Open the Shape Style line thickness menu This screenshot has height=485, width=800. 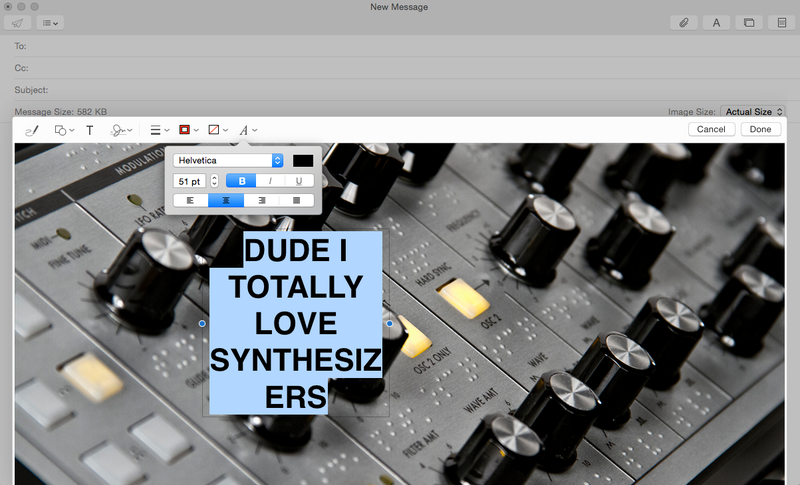pyautogui.click(x=160, y=131)
